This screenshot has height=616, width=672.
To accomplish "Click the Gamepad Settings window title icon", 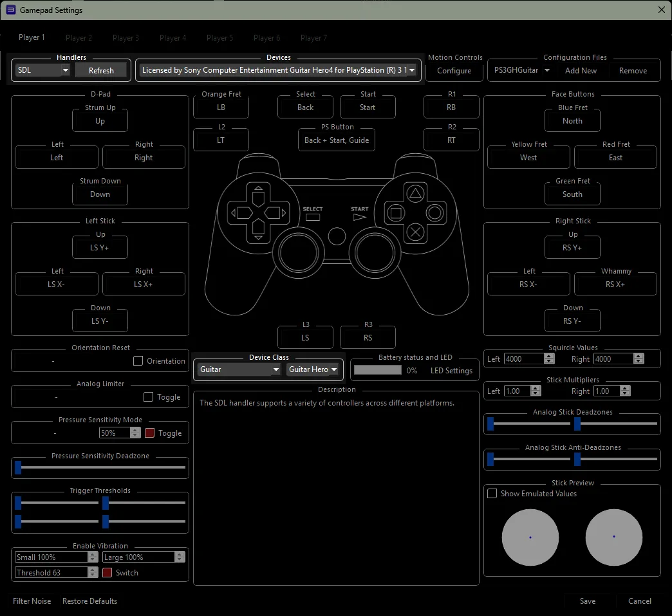I will [11, 10].
